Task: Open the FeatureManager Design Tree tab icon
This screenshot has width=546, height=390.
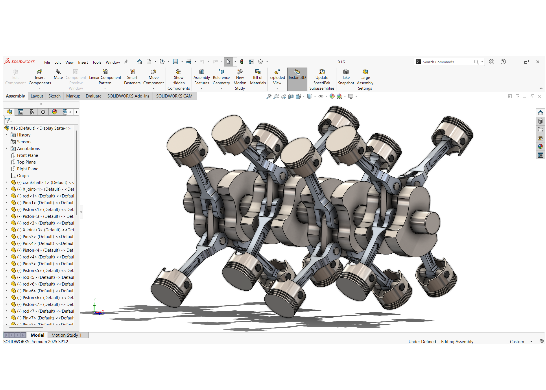Action: pyautogui.click(x=9, y=112)
